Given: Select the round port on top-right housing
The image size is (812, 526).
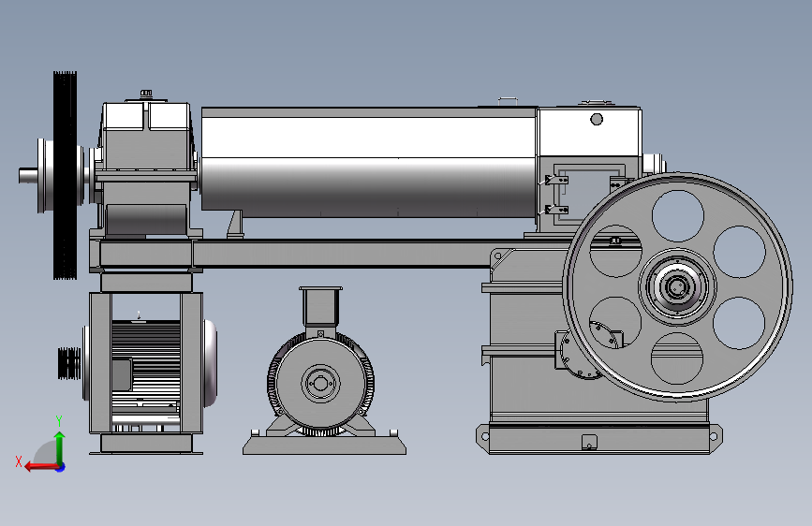Looking at the screenshot, I should point(597,120).
